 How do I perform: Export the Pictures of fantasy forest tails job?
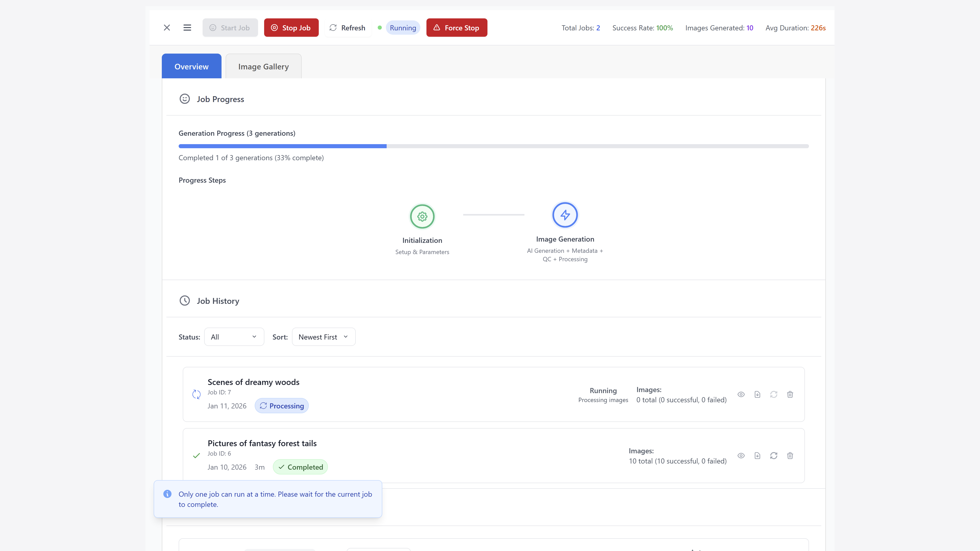click(757, 456)
